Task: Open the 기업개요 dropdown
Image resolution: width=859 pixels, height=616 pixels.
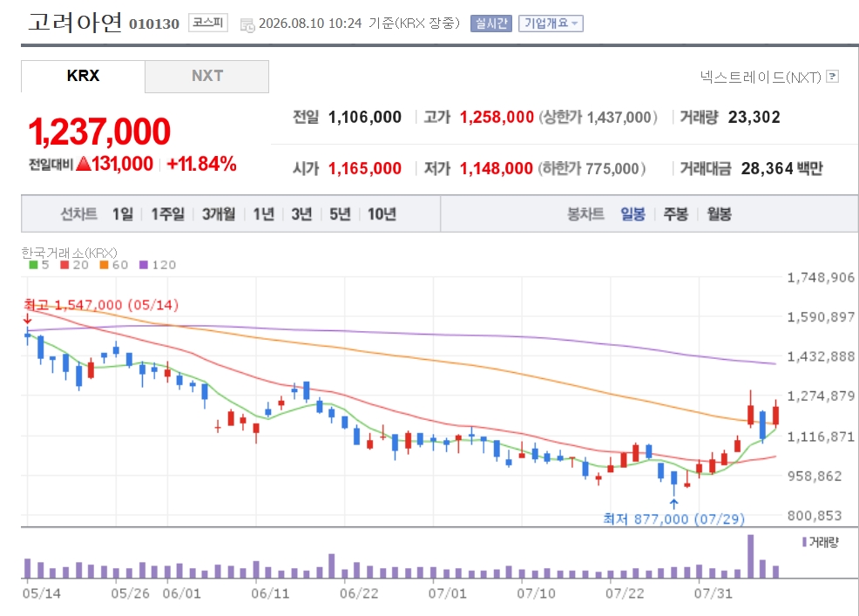Action: pyautogui.click(x=551, y=24)
